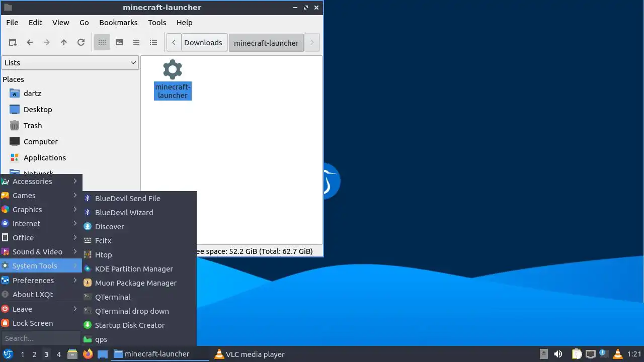Switch to virtual desktop 1

tap(22, 354)
